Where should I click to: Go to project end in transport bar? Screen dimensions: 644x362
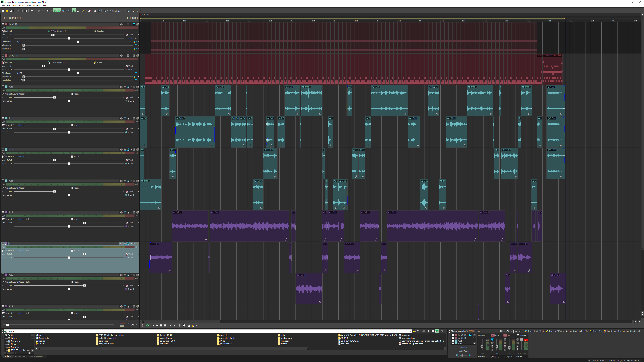pos(174,325)
